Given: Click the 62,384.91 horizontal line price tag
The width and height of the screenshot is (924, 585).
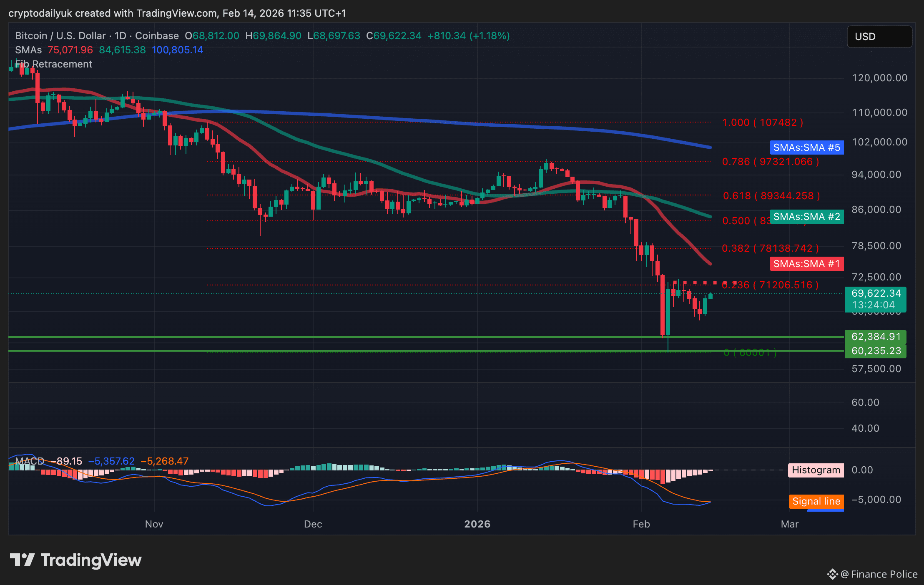Looking at the screenshot, I should 876,337.
